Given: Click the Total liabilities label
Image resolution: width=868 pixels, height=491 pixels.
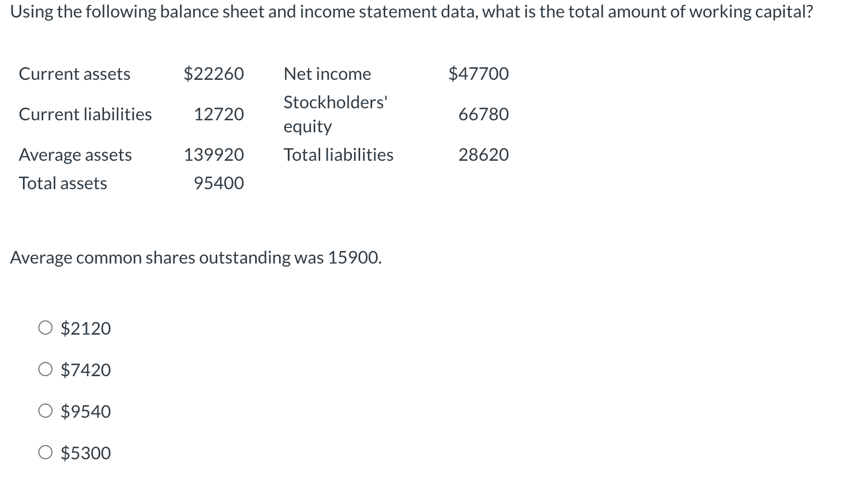Looking at the screenshot, I should point(338,155).
